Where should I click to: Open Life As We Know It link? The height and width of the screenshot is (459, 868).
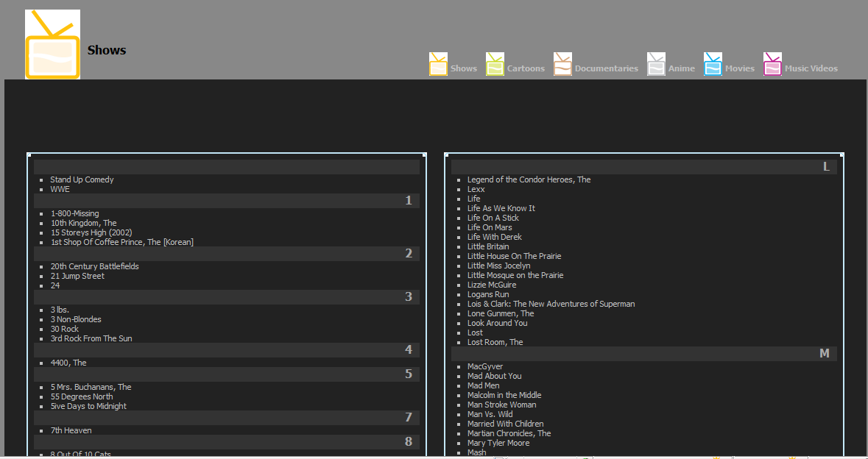(x=501, y=208)
